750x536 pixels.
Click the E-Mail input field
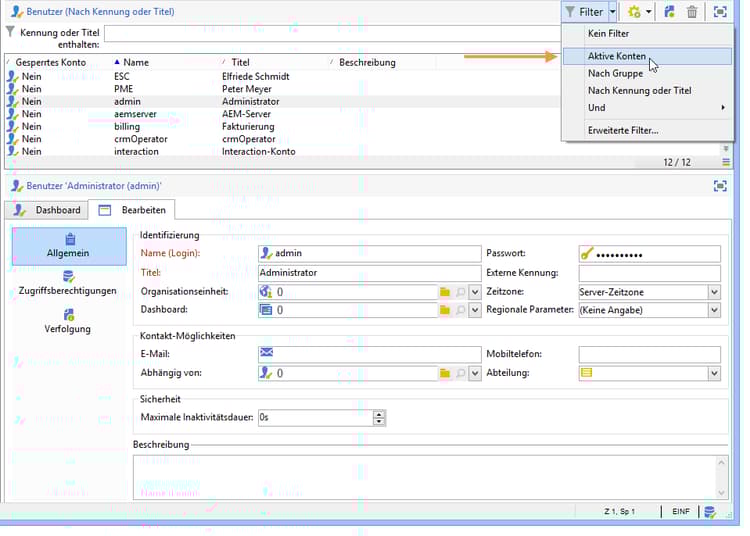point(369,354)
